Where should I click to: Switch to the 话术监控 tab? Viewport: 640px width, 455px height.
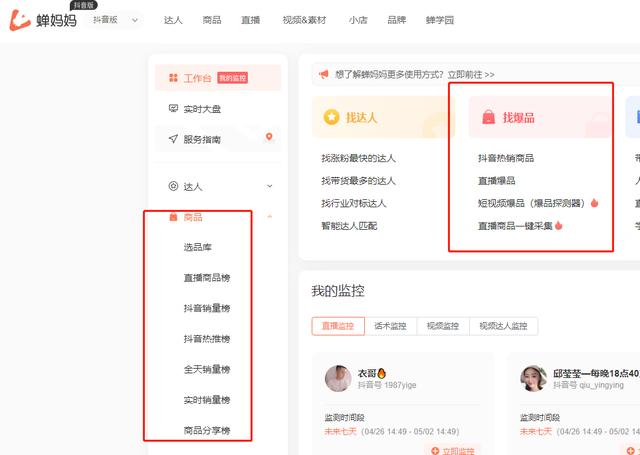(391, 326)
